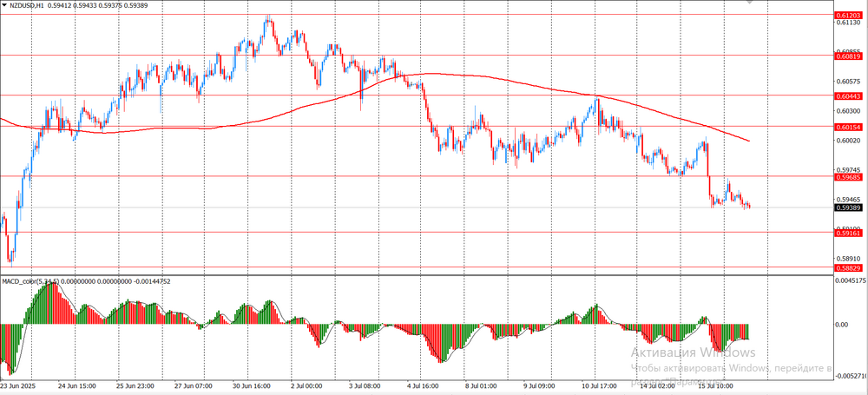The image size is (868, 395).
Task: Click the 4 Jul 16:00 time label
Action: point(424,385)
